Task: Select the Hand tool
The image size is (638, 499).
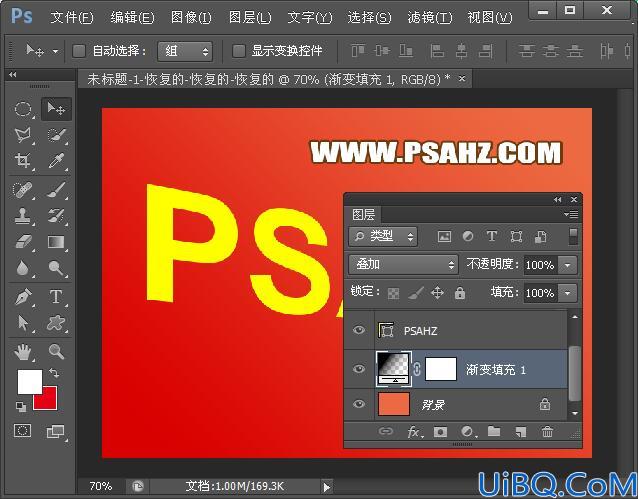Action: tap(23, 352)
